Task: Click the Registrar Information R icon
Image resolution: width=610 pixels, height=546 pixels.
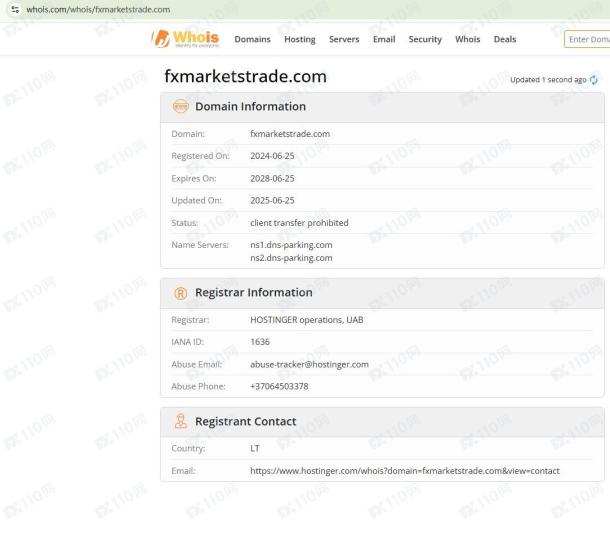Action: [x=181, y=293]
